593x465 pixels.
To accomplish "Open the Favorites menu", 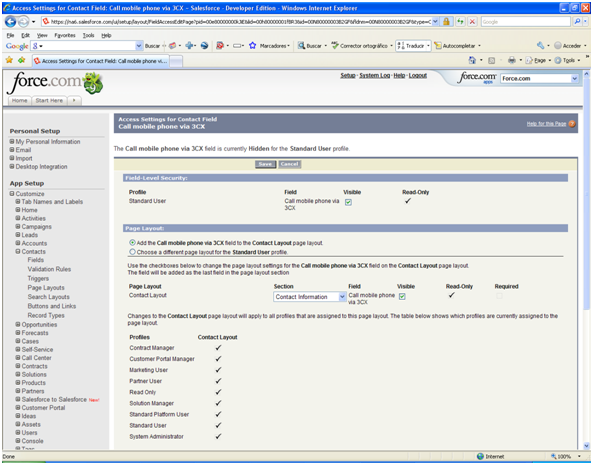I will (65, 35).
